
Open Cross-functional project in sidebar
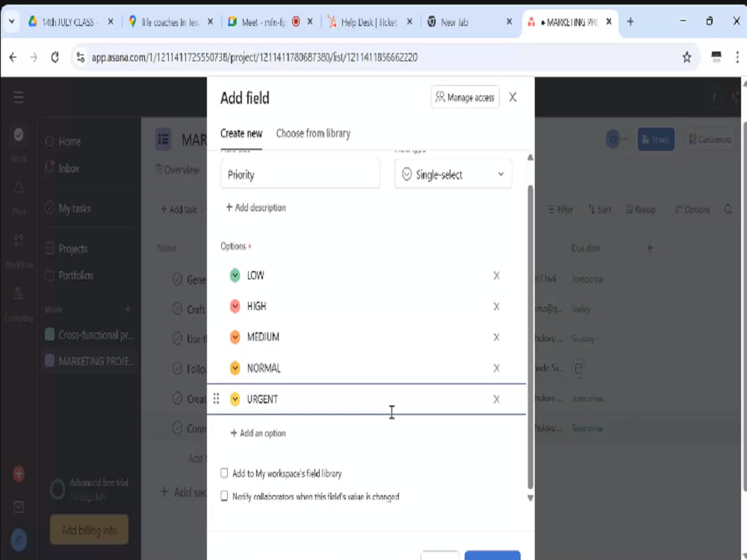[x=90, y=335]
